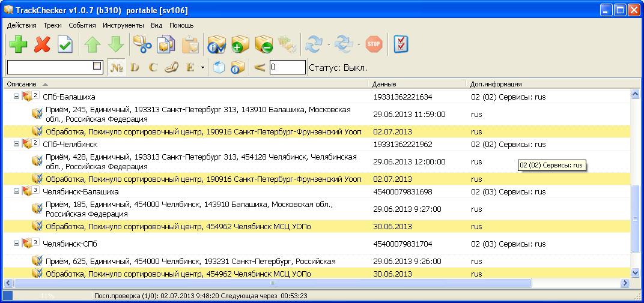Screen dimensions: 644x303
Task: Click the green plus add track icon
Action: pyautogui.click(x=18, y=44)
